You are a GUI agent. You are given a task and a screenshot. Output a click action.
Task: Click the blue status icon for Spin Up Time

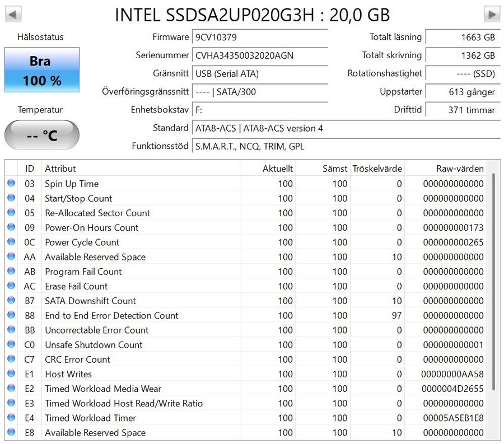11,184
